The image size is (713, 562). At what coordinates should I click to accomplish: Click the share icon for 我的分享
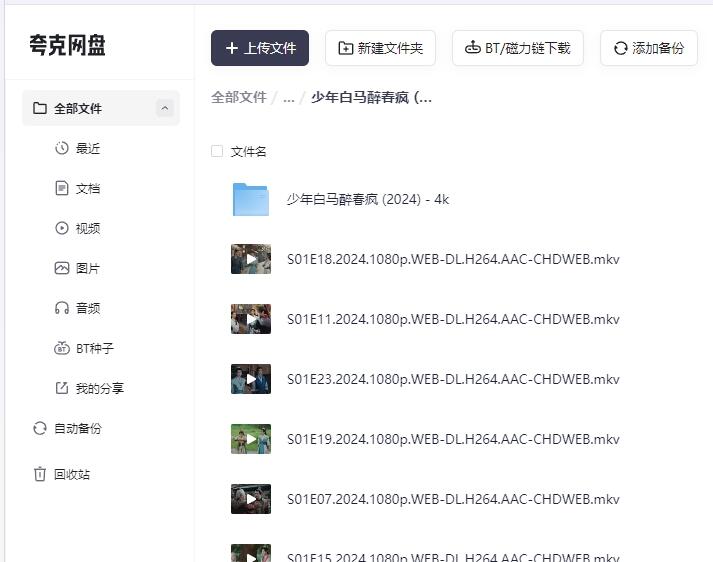point(62,388)
